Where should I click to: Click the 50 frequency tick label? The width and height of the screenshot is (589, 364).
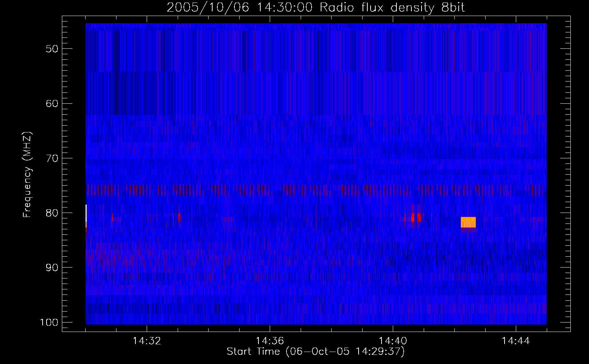(x=52, y=49)
